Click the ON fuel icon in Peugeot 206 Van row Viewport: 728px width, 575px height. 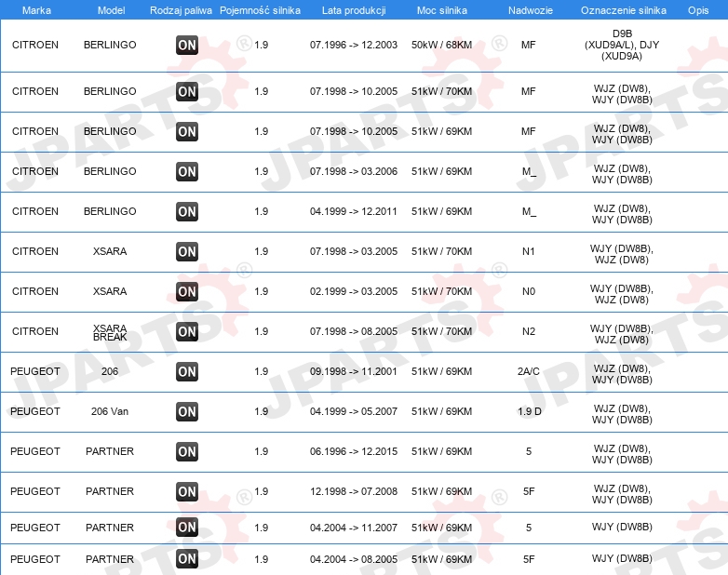click(x=187, y=411)
